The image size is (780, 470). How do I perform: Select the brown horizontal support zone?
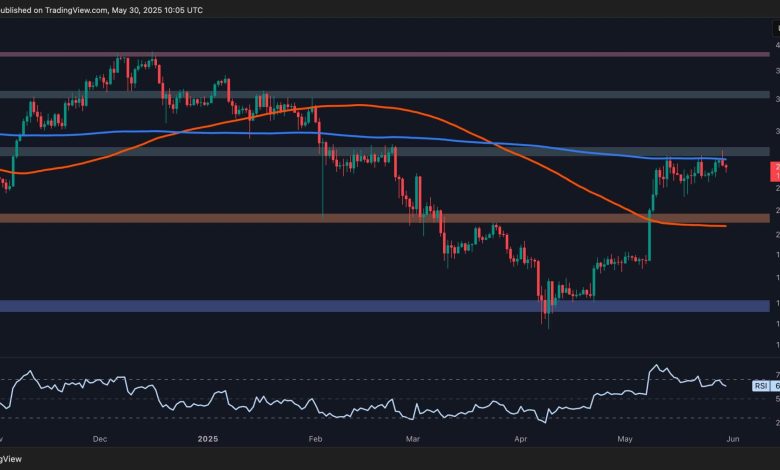pyautogui.click(x=385, y=218)
